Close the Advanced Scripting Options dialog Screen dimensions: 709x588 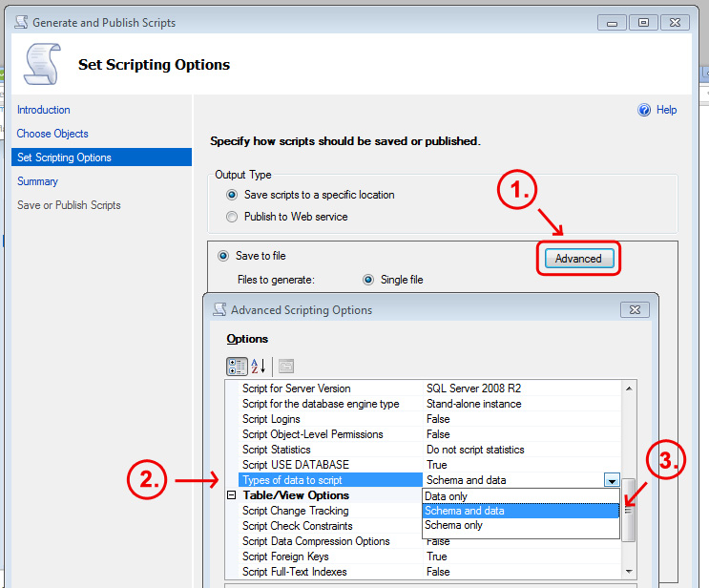635,309
